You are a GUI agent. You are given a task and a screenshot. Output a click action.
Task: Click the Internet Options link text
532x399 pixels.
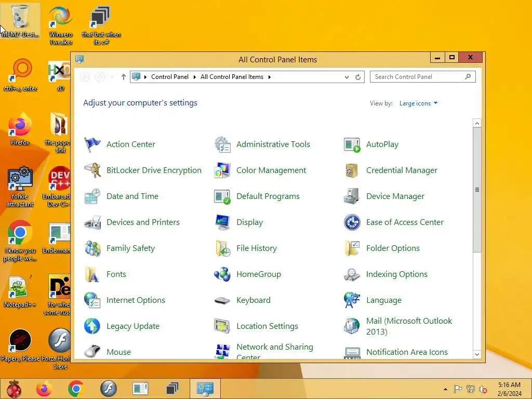(136, 300)
